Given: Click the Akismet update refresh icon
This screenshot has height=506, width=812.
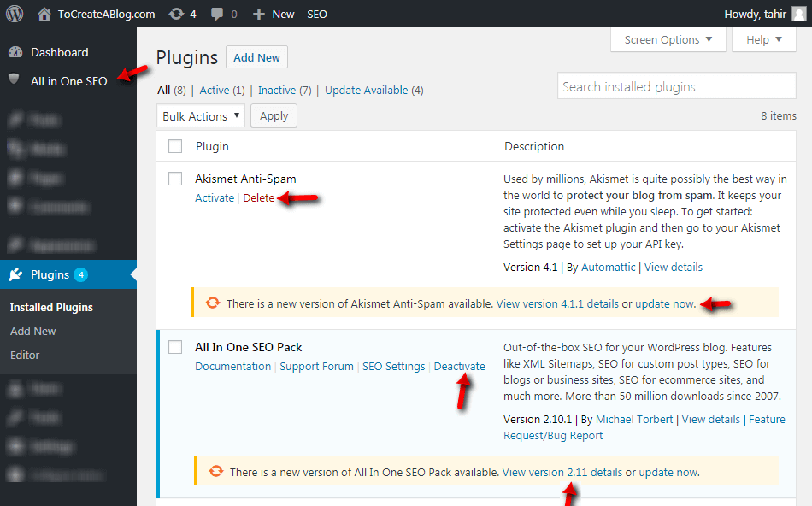Looking at the screenshot, I should 213,303.
